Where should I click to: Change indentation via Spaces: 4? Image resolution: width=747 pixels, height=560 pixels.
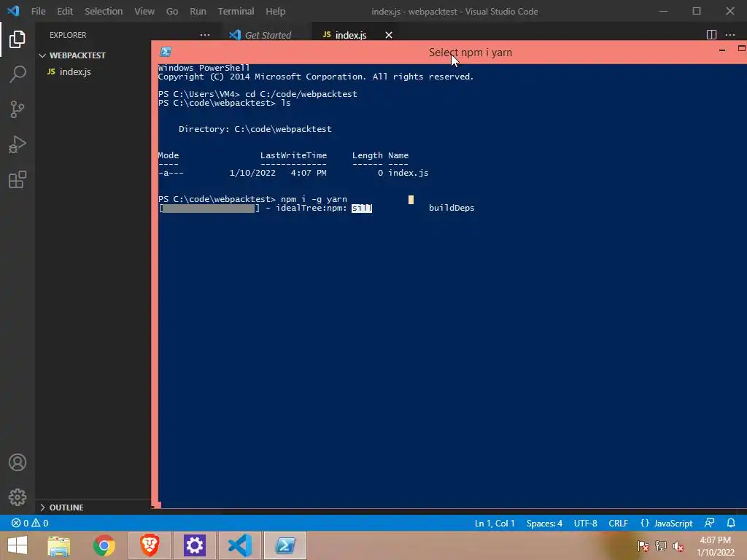coord(544,523)
